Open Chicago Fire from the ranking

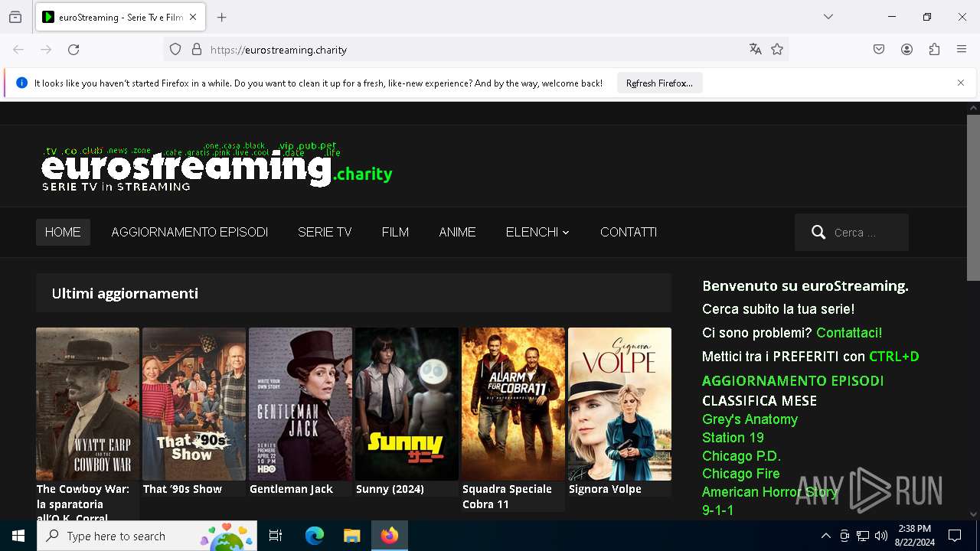point(740,474)
